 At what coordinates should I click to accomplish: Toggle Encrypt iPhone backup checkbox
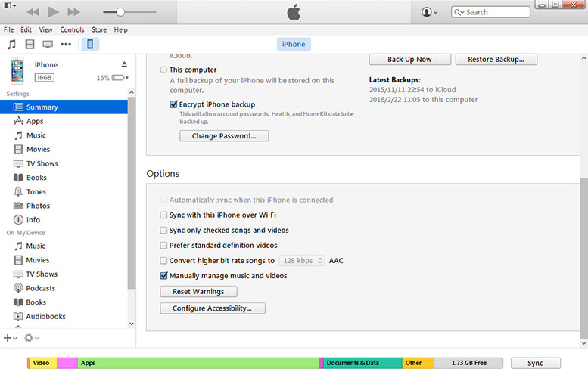coord(173,104)
